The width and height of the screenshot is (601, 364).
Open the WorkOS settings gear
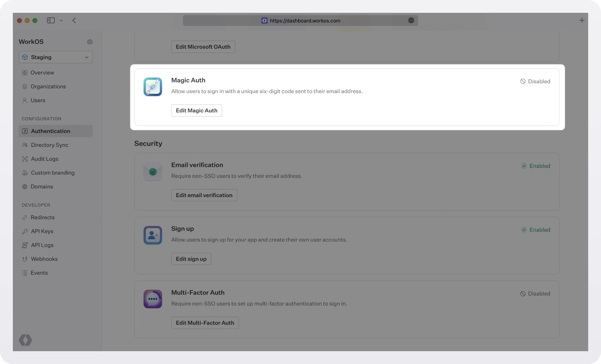tap(90, 42)
